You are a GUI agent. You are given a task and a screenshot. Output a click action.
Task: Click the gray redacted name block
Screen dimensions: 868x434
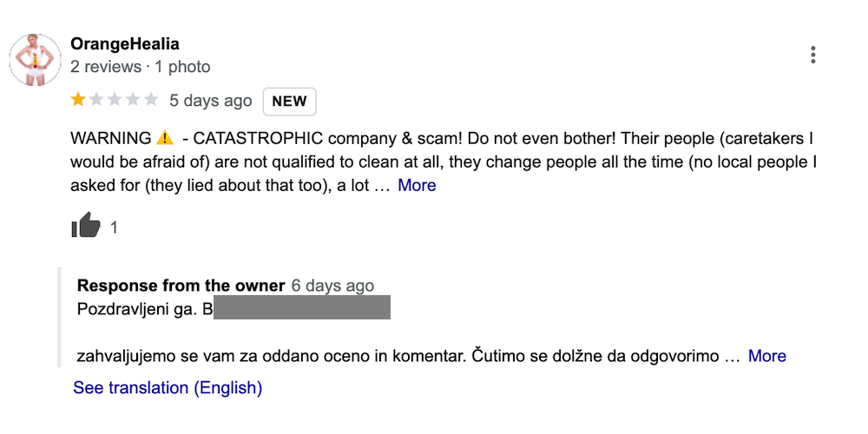coord(301,308)
